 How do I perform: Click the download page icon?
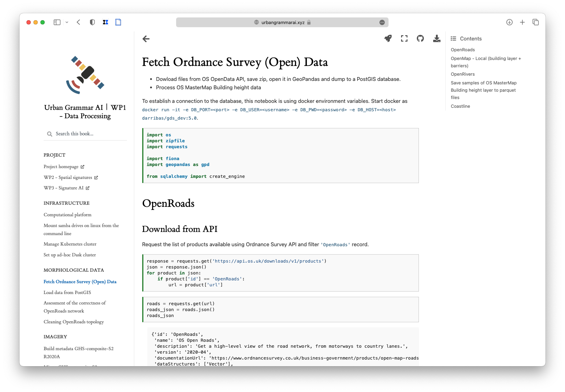(x=437, y=39)
